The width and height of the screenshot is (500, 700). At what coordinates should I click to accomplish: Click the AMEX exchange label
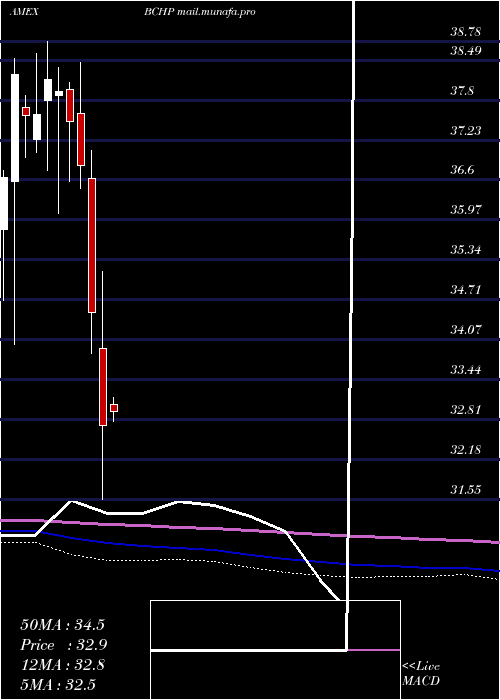click(23, 12)
